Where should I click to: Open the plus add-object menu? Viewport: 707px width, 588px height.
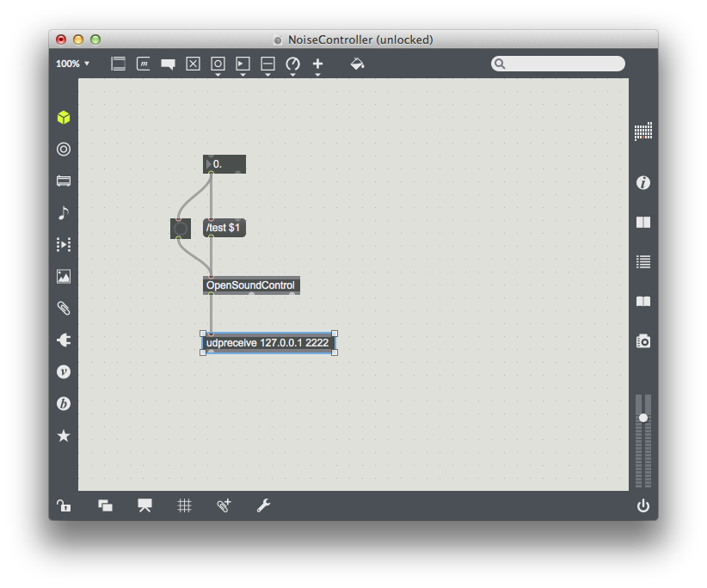click(x=318, y=64)
